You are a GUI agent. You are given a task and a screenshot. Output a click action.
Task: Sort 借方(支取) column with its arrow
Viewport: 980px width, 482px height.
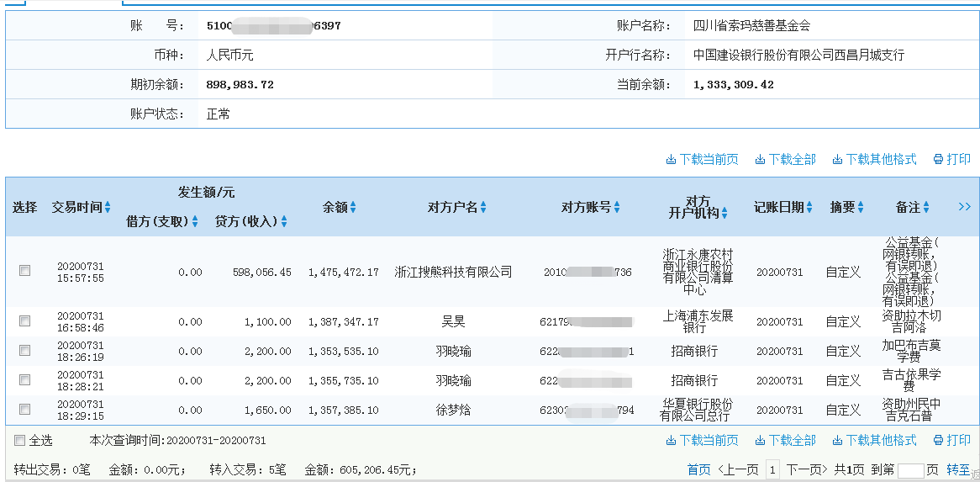tap(195, 222)
